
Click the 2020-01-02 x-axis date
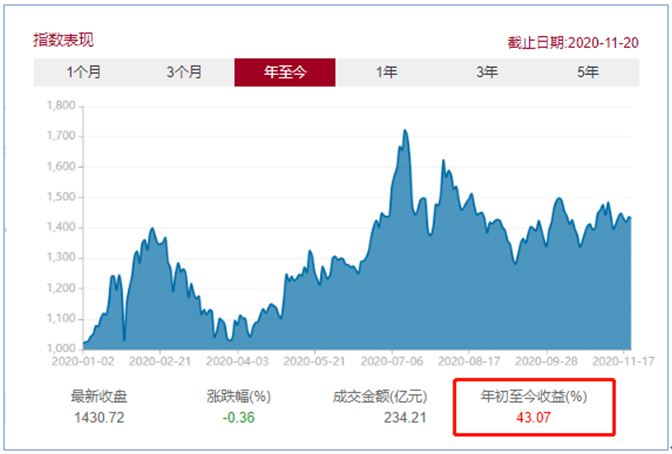[83, 361]
